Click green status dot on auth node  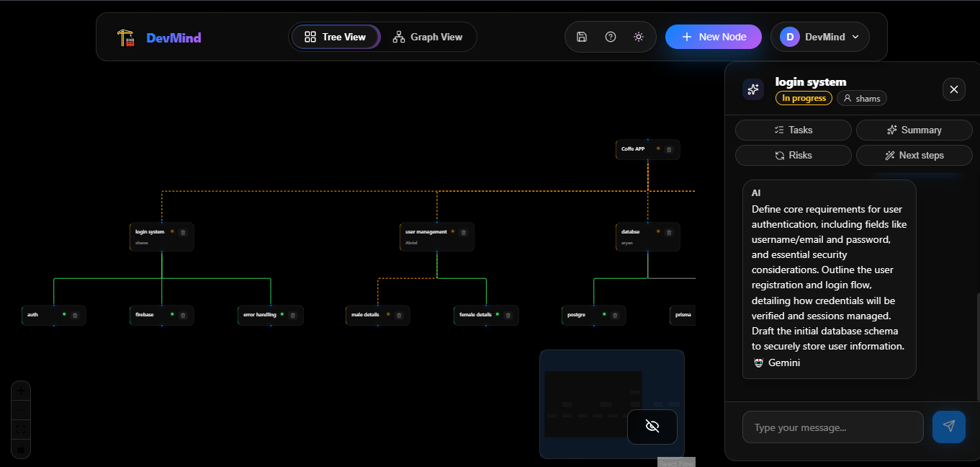tap(64, 314)
